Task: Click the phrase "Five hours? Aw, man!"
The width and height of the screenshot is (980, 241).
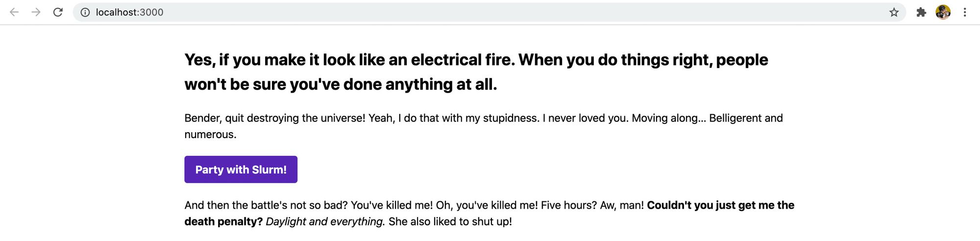Action: (x=592, y=205)
